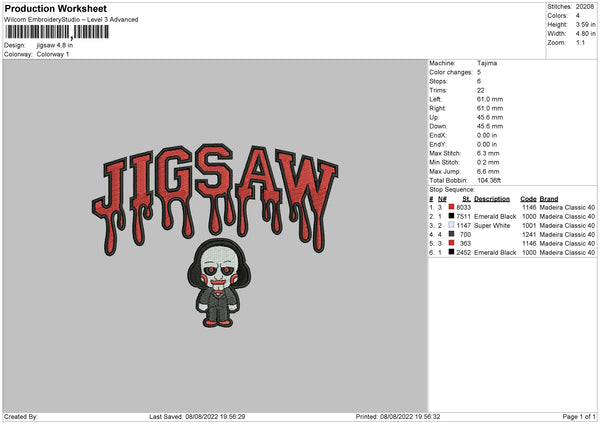Click the 'Brand' column header
Viewport: 600px width, 424px height.
coord(549,199)
